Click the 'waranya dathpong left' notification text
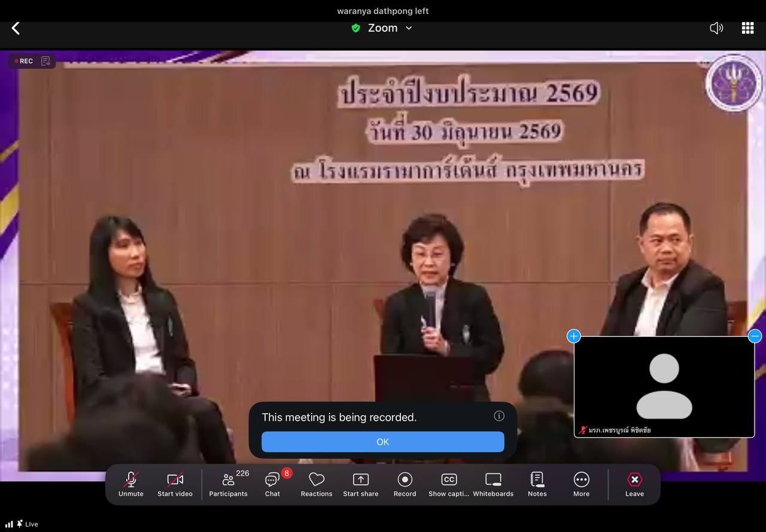766x532 pixels. pyautogui.click(x=383, y=11)
